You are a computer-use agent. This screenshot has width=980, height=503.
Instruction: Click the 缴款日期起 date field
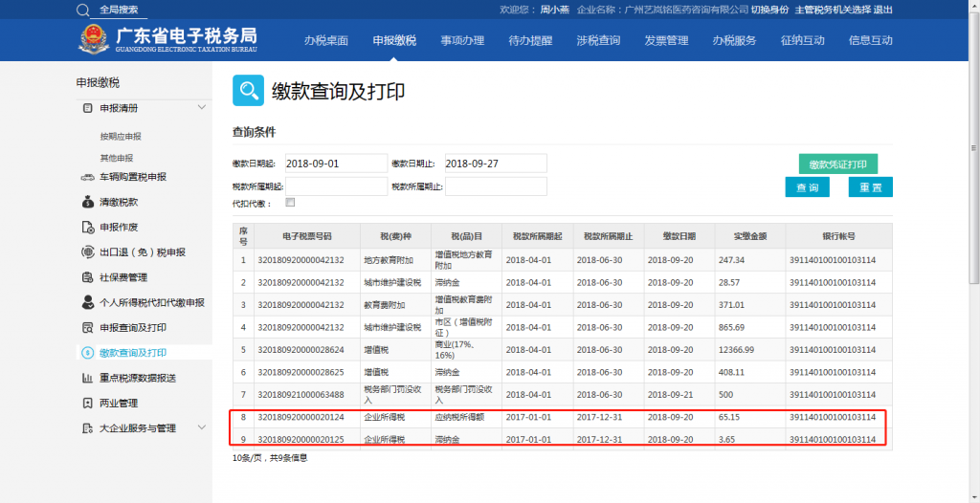(x=336, y=164)
